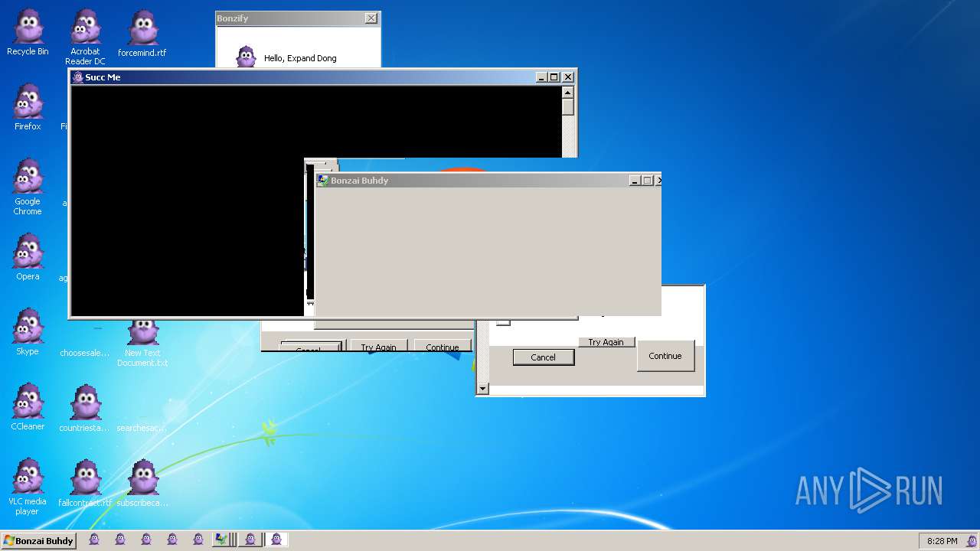Click Continue in the dialog under Succ Me
This screenshot has height=551, width=980.
point(442,347)
